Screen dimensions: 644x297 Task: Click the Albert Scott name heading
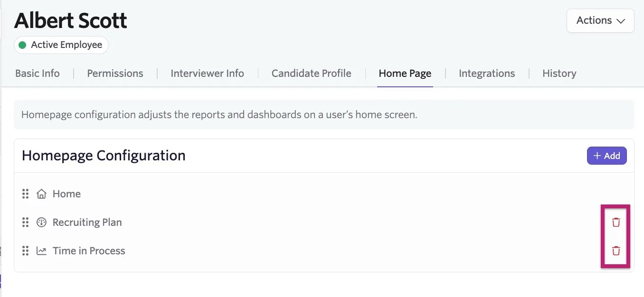click(x=71, y=20)
